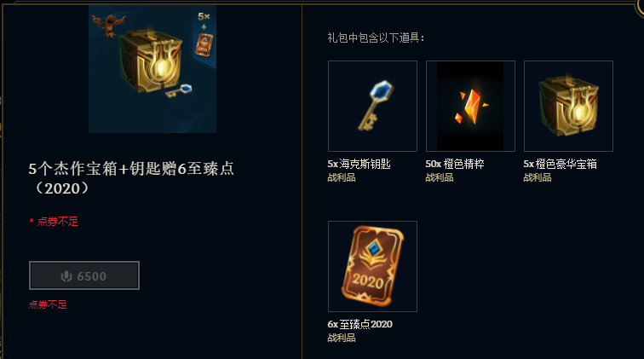Image resolution: width=644 pixels, height=359 pixels.
Task: Click the orange deluxe chest item icon
Action: [568, 106]
